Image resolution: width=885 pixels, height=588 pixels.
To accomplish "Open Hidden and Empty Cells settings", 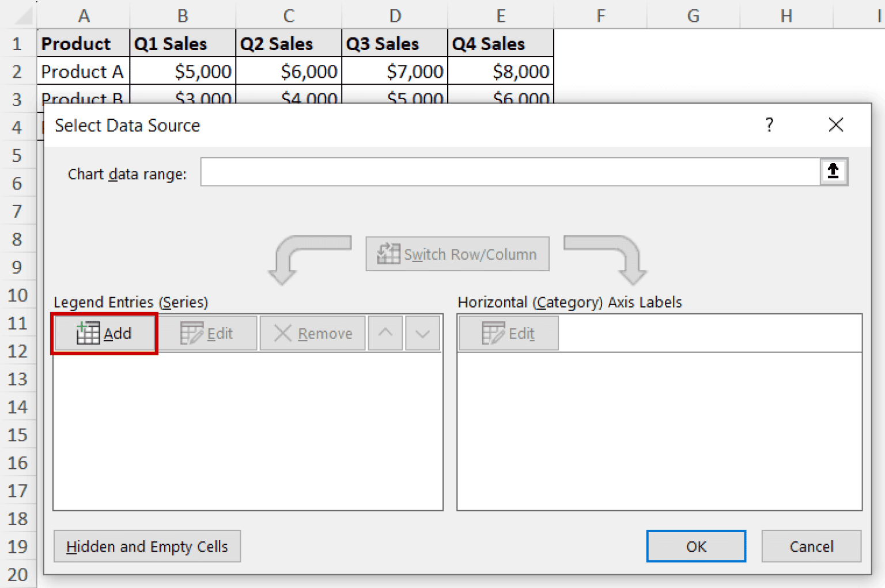I will tap(147, 546).
